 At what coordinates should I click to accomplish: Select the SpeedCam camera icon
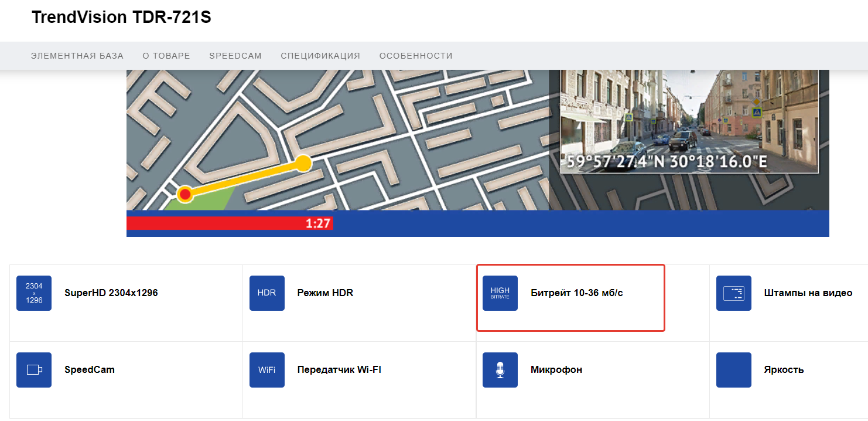pyautogui.click(x=34, y=370)
